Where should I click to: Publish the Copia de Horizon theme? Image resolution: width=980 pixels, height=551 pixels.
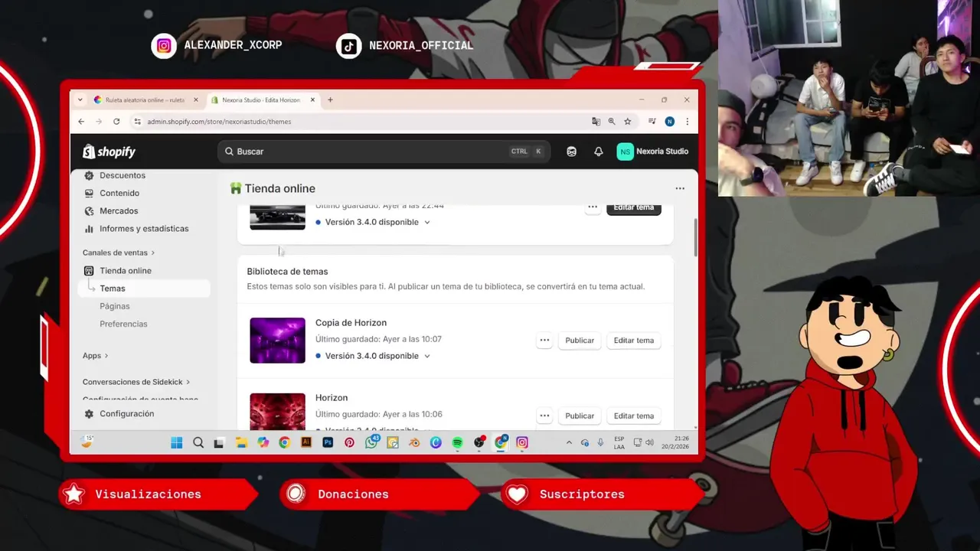[x=580, y=340]
